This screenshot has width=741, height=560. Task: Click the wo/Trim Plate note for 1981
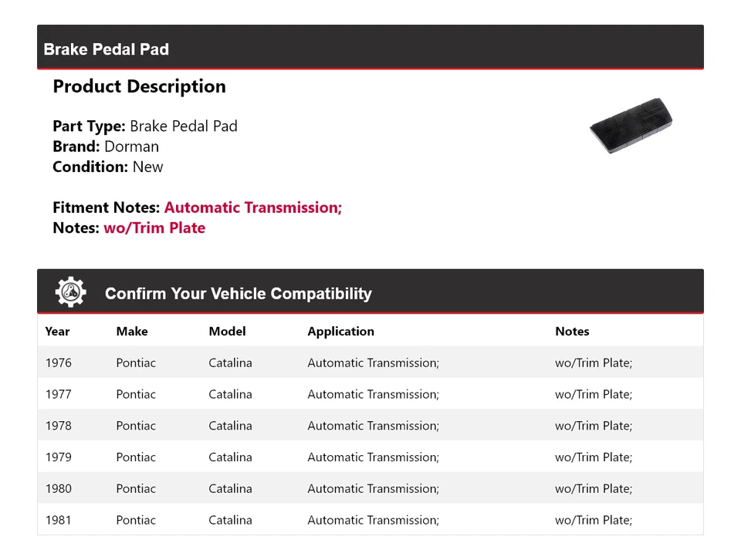pyautogui.click(x=593, y=521)
